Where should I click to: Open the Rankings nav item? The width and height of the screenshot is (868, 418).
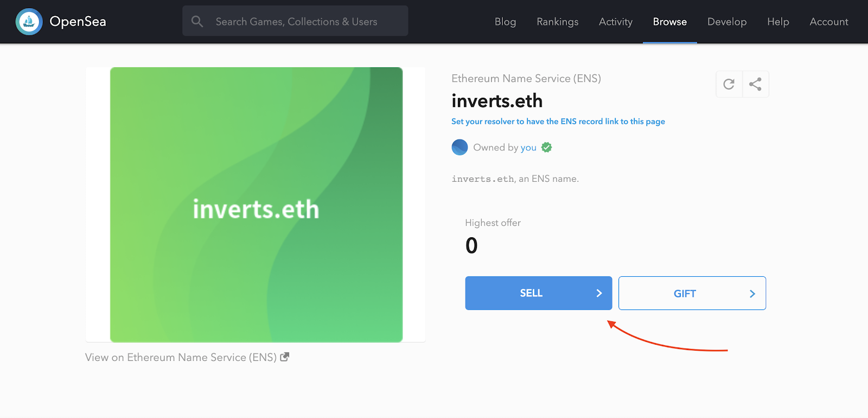tap(557, 22)
